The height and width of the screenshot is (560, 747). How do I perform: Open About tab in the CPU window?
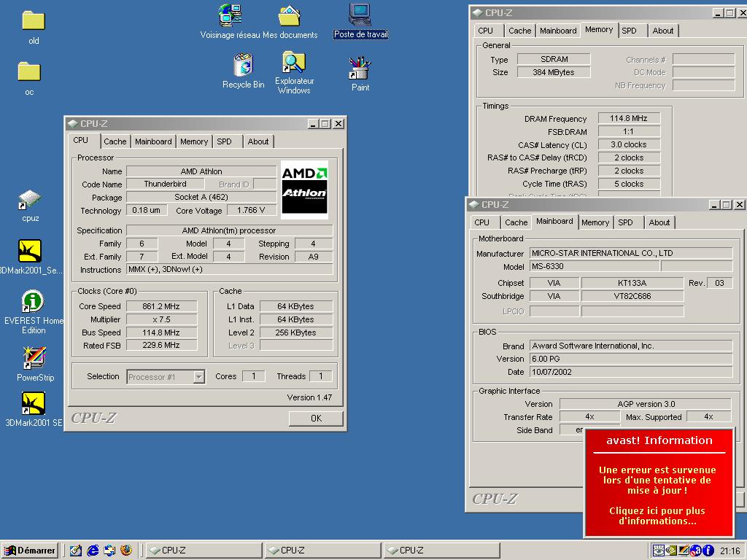click(258, 141)
